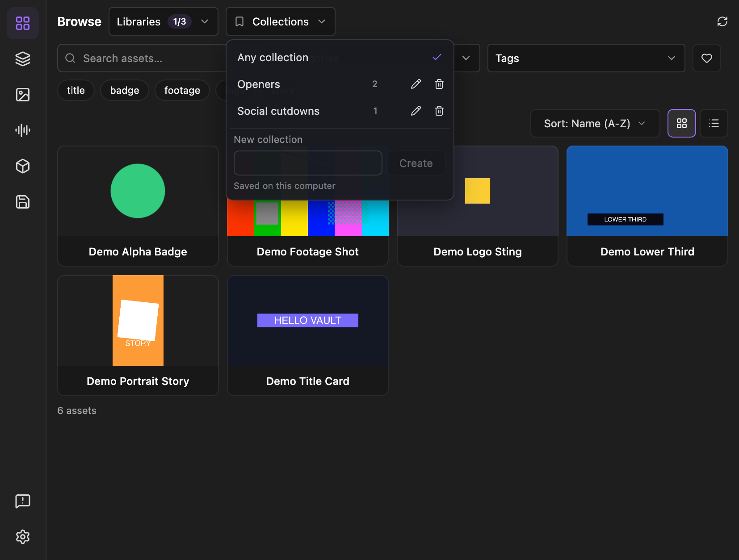Filter by the title tag chip
Image resolution: width=739 pixels, height=560 pixels.
[76, 90]
